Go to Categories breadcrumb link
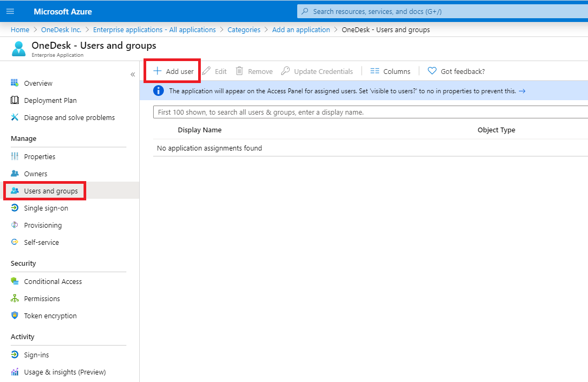The width and height of the screenshot is (588, 382). tap(244, 29)
